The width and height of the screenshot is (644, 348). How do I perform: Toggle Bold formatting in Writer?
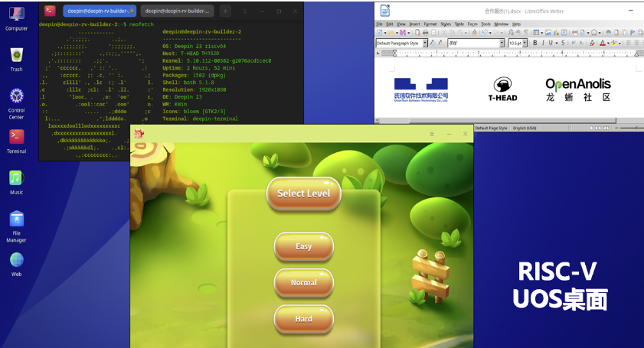[x=534, y=43]
